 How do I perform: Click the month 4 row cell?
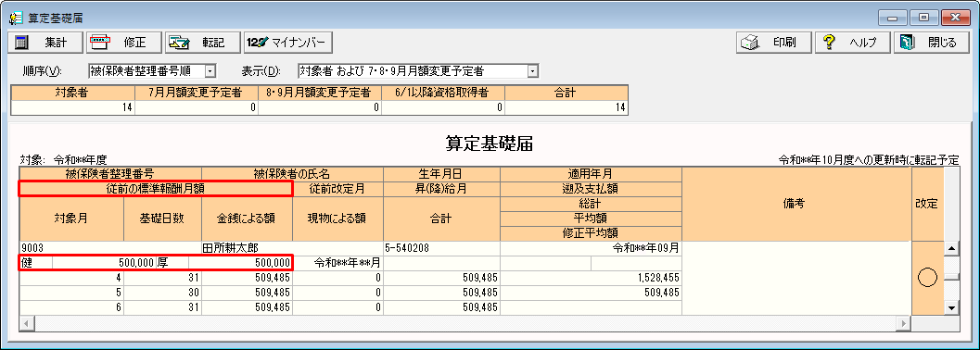point(71,278)
